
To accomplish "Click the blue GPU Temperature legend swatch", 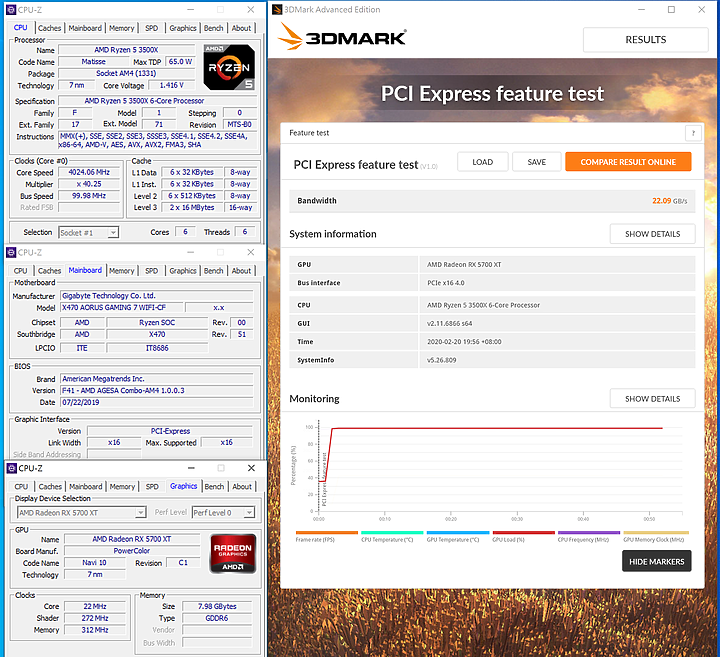I will (458, 533).
